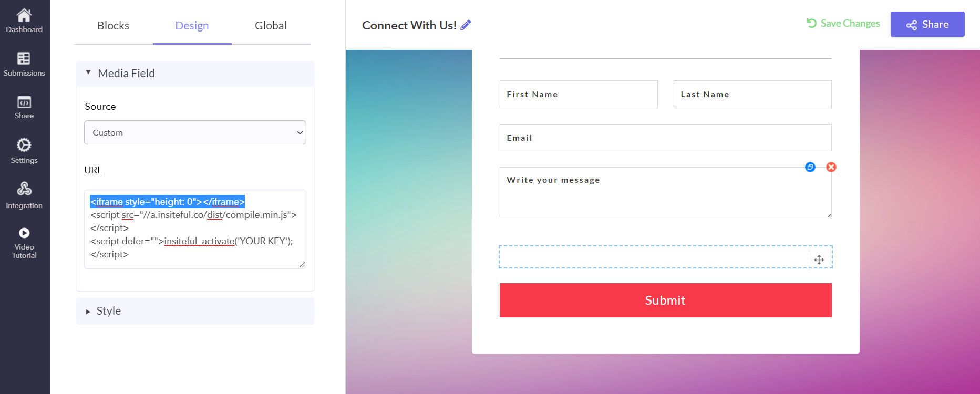
Task: Click the Share button
Action: 927,24
